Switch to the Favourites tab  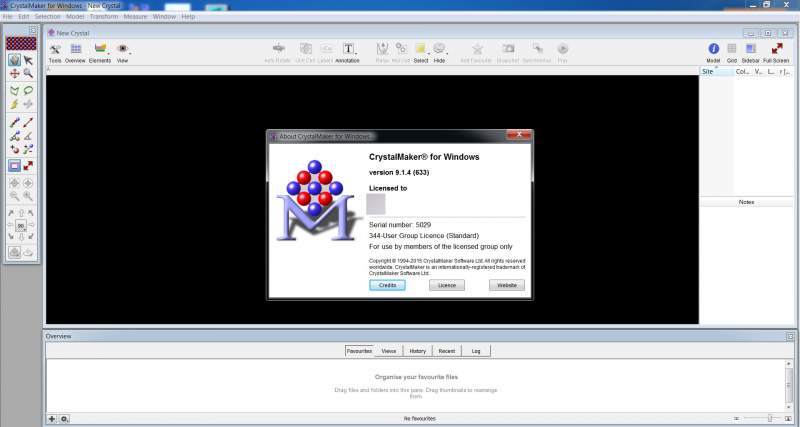359,351
